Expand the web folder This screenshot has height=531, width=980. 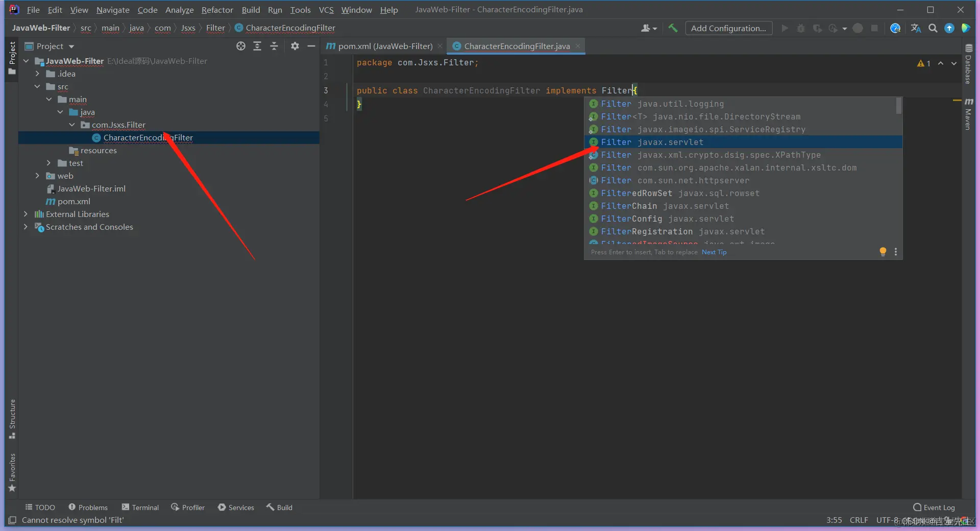click(x=37, y=176)
